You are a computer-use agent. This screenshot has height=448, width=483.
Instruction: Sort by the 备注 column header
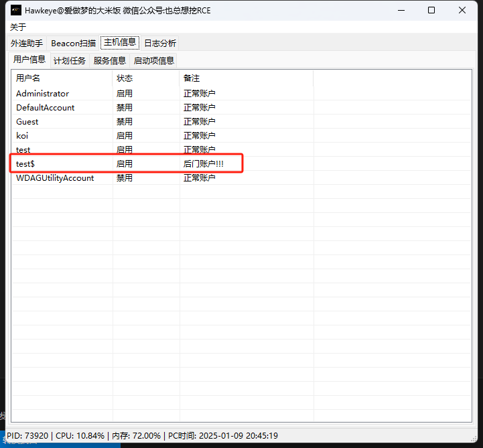pyautogui.click(x=247, y=78)
